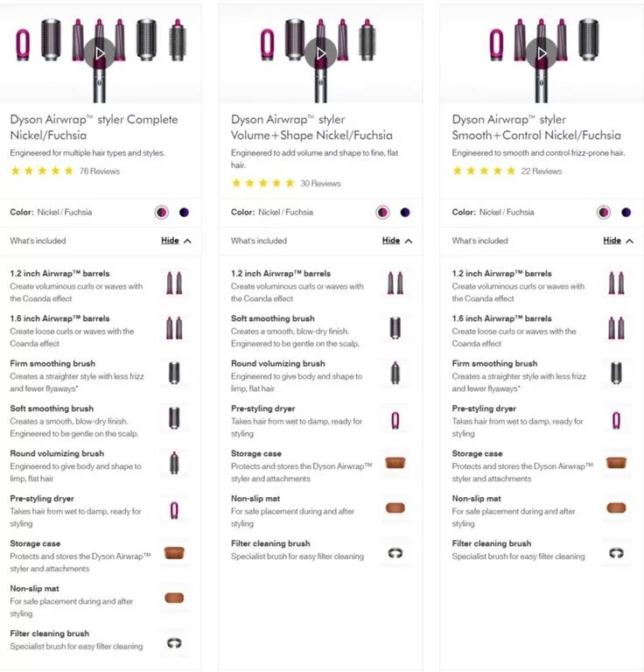Click Pre-styling dryer icon in Volume+Shape list
This screenshot has width=644, height=672.
click(395, 420)
